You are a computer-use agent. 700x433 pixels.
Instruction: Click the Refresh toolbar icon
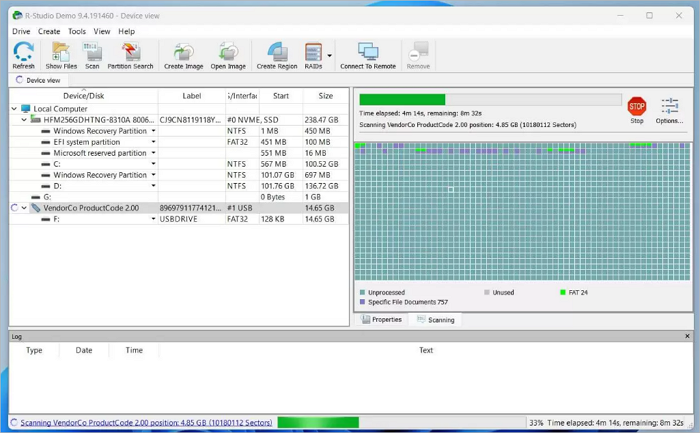coord(23,55)
